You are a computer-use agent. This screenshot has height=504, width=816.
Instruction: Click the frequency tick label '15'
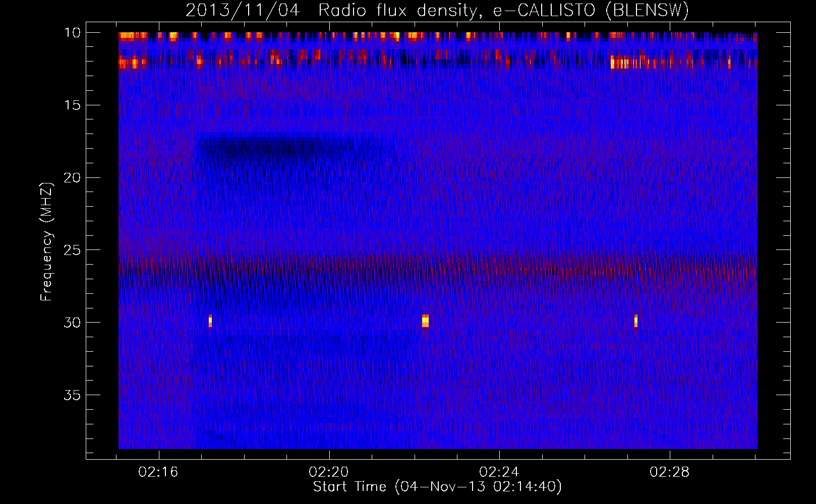[73, 105]
